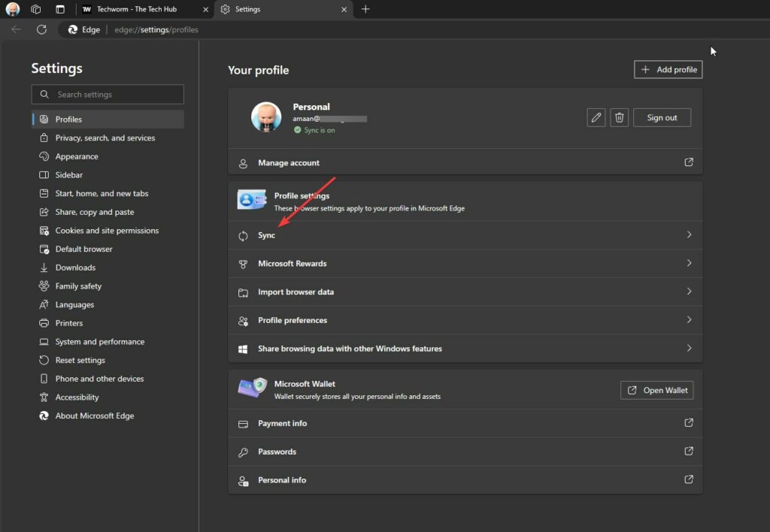Click chevron on Profile preferences row
This screenshot has width=770, height=532.
coord(689,319)
